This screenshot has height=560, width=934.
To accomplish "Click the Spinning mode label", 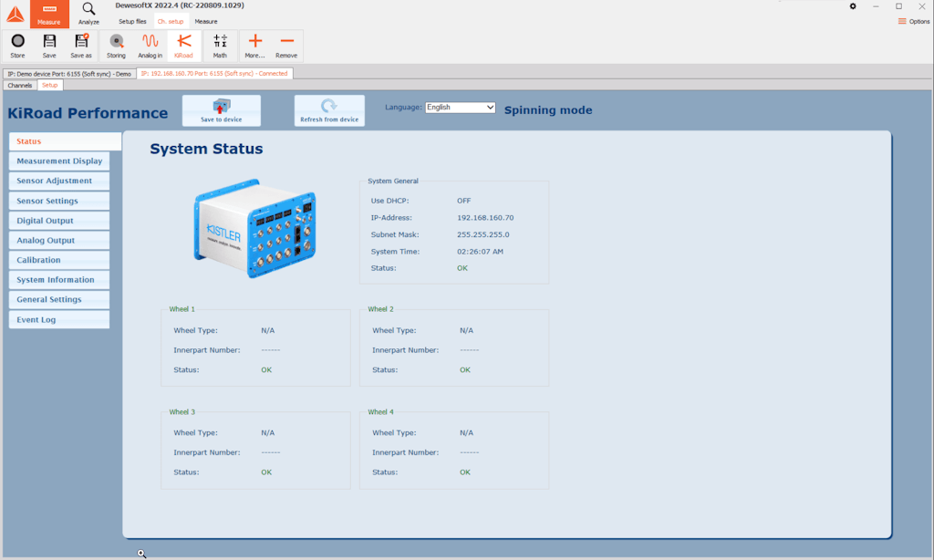I will [548, 110].
